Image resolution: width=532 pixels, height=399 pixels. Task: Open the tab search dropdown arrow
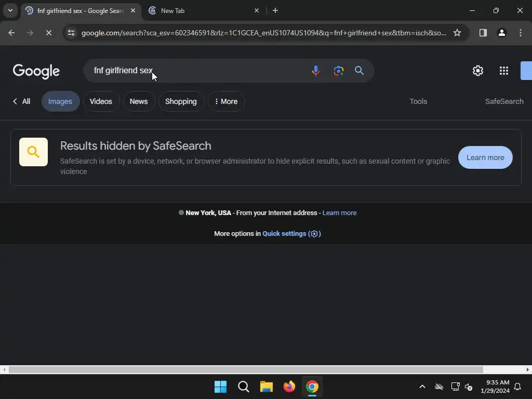coord(10,10)
